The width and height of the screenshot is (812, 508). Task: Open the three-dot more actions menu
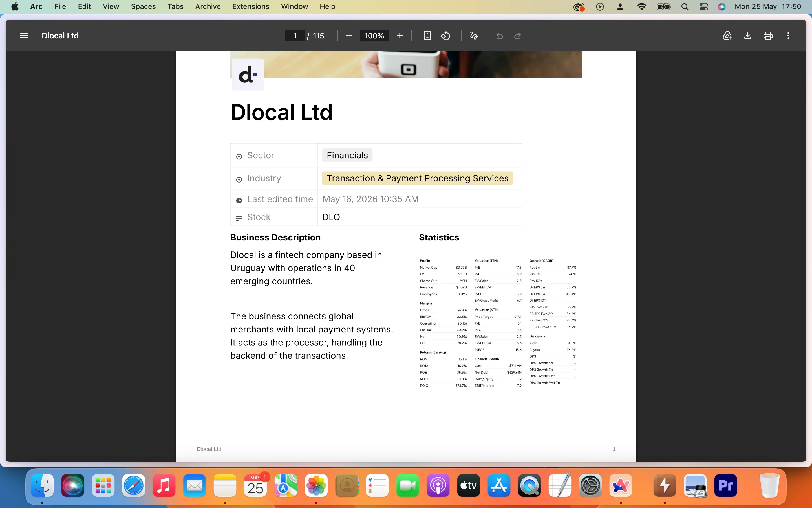pos(788,36)
